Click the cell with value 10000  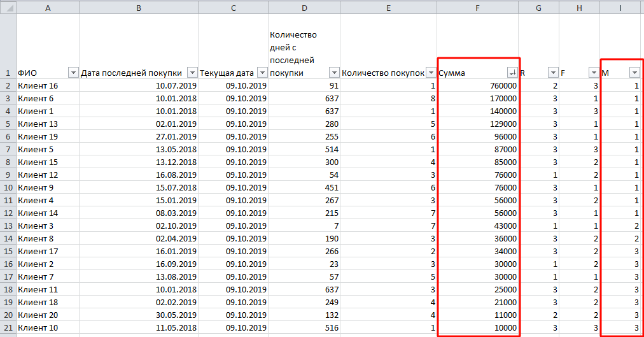(477, 327)
